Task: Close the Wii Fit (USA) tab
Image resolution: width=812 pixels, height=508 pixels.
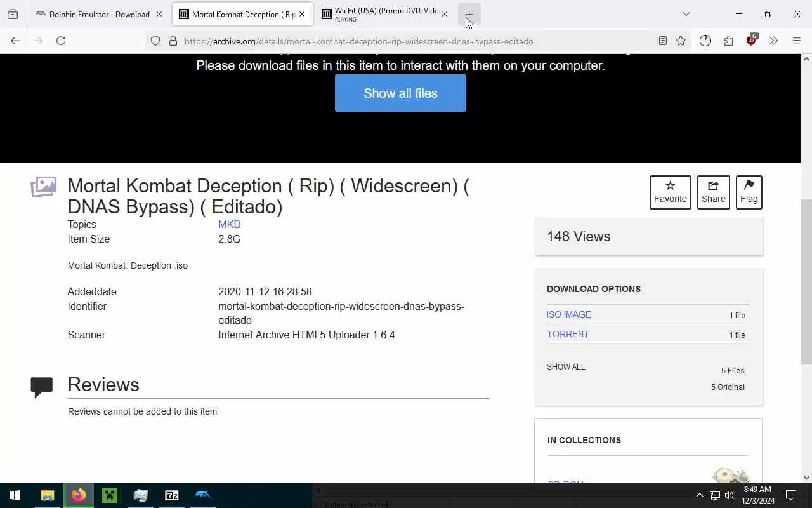Action: point(445,14)
